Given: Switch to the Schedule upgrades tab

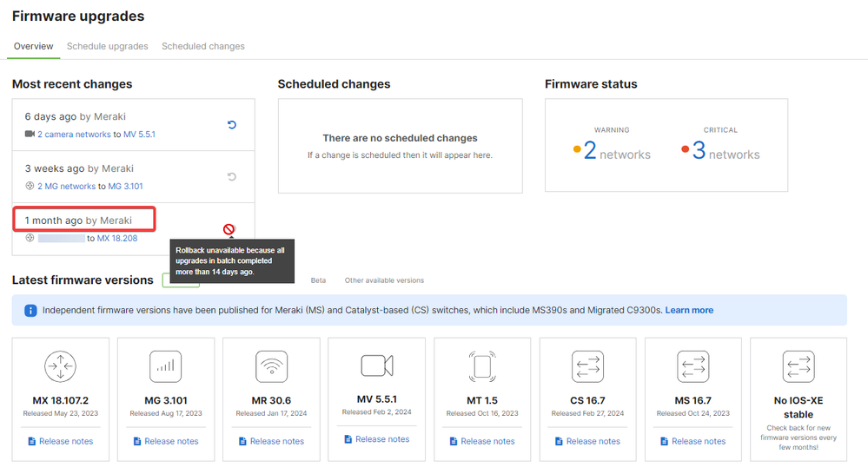Looking at the screenshot, I should (x=108, y=47).
